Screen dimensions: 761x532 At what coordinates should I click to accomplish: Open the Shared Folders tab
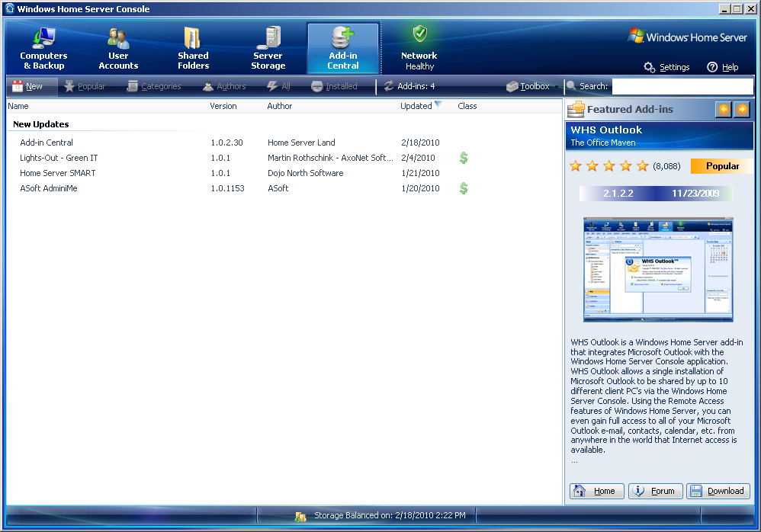click(193, 49)
